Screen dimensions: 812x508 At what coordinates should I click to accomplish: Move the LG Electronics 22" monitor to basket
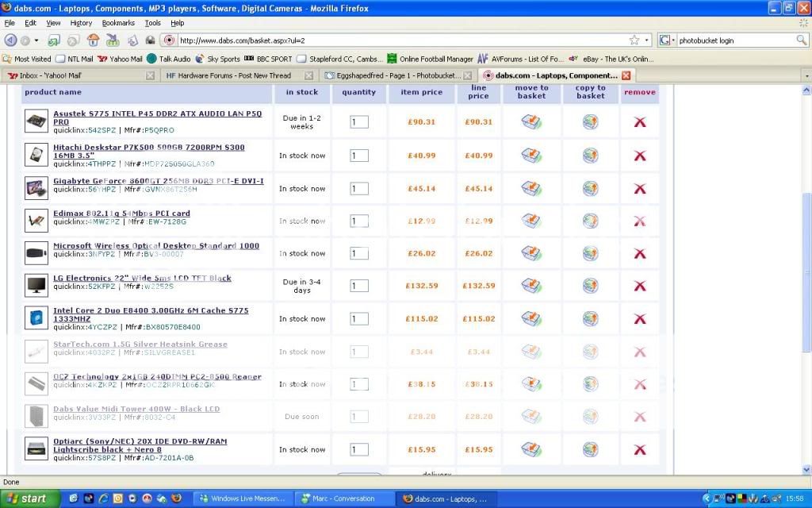pos(531,286)
